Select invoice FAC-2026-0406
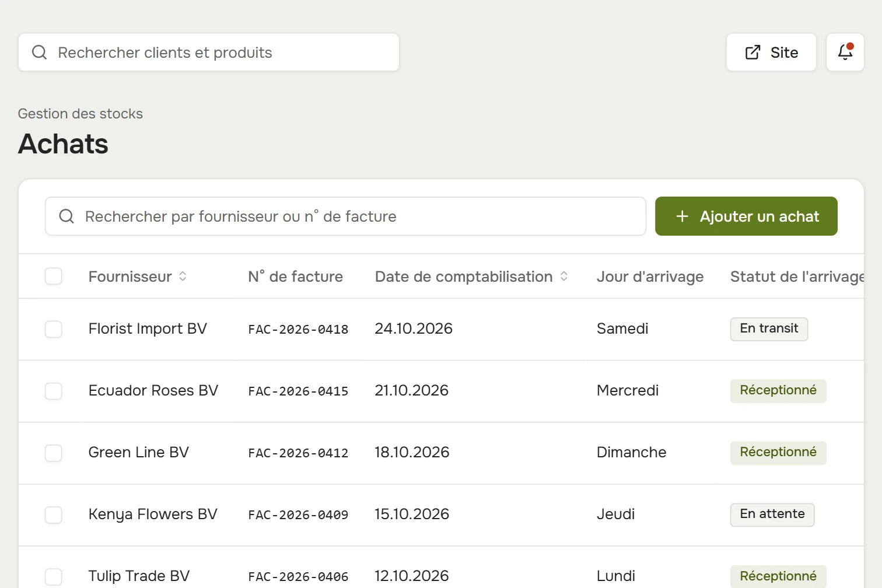 [x=298, y=577]
